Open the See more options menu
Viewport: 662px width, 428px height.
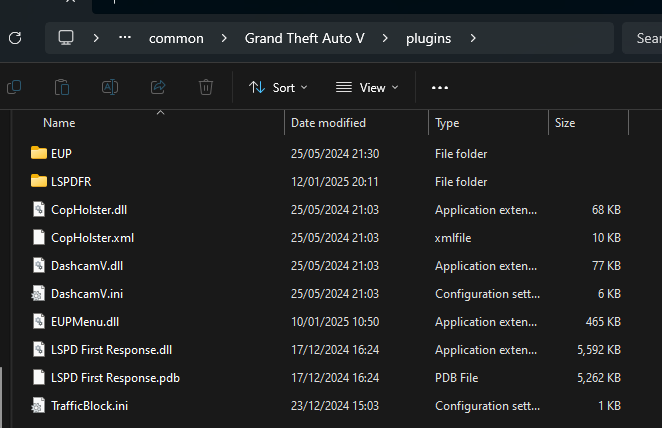[x=440, y=87]
